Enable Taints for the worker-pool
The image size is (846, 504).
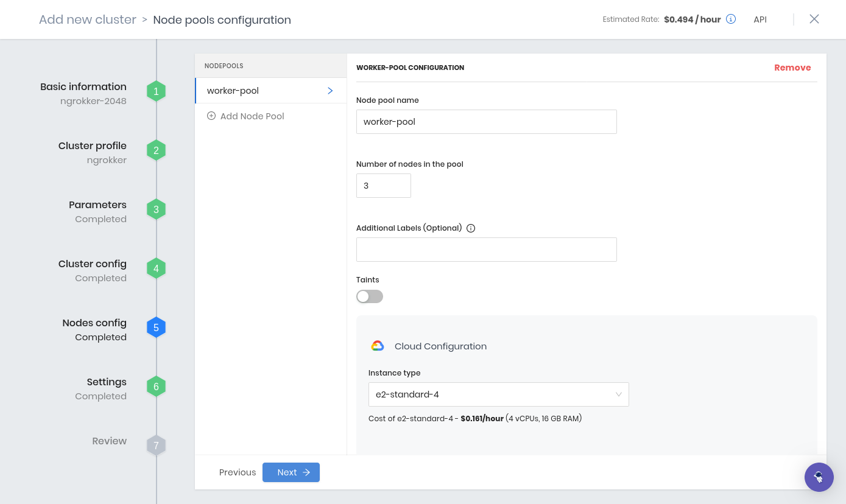[370, 296]
